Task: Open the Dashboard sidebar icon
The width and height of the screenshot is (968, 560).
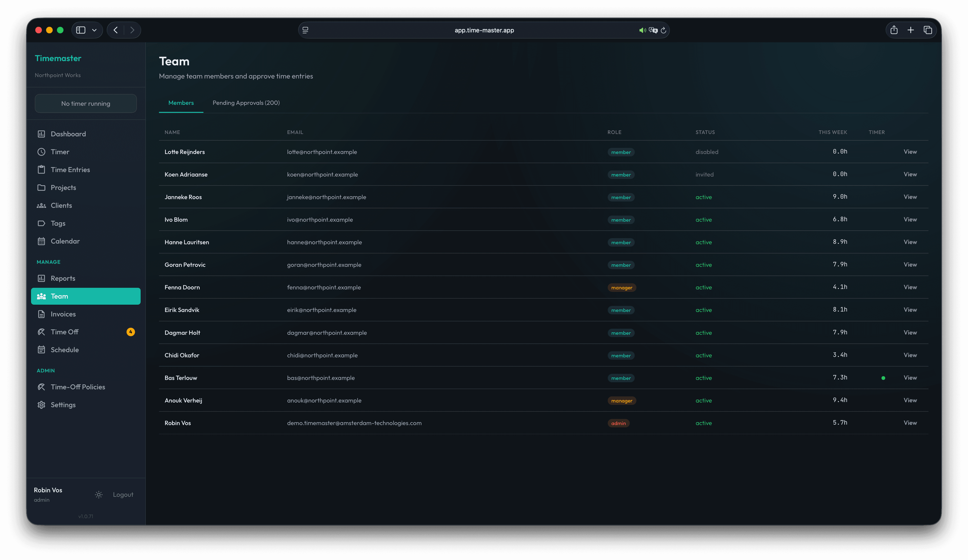Action: point(41,134)
